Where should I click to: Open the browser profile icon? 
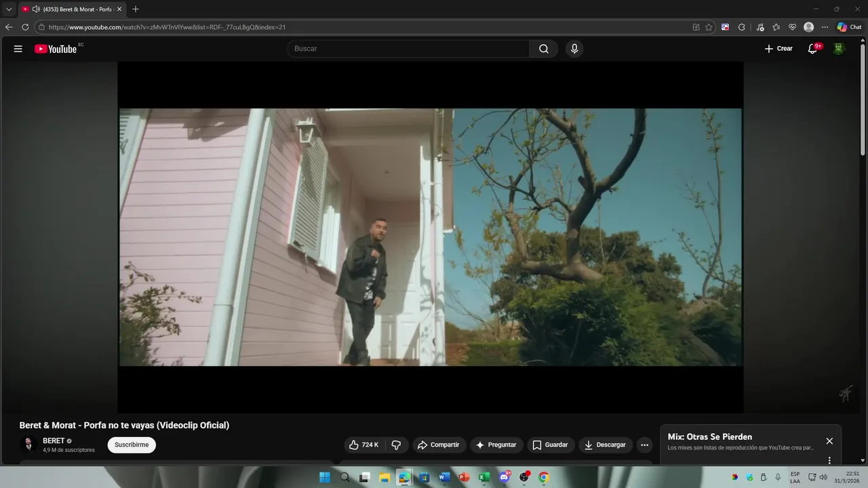click(808, 27)
